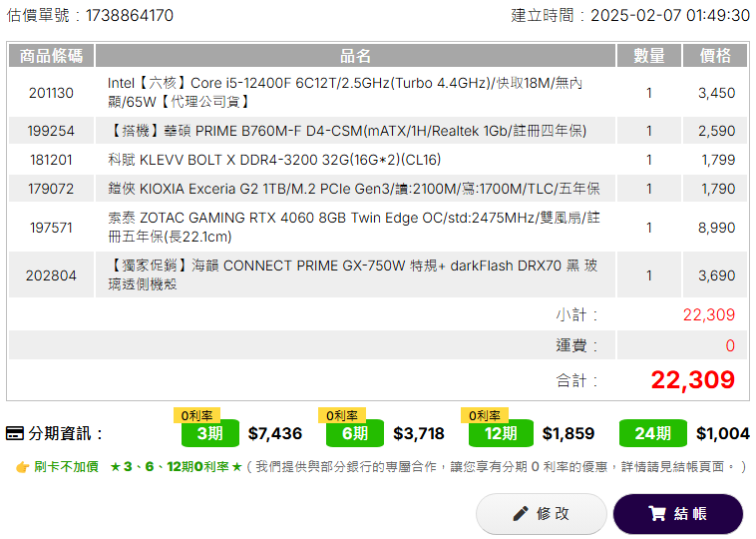Viewport: 756px width, 539px height.
Task: Click product barcode 201130
Action: 51,93
